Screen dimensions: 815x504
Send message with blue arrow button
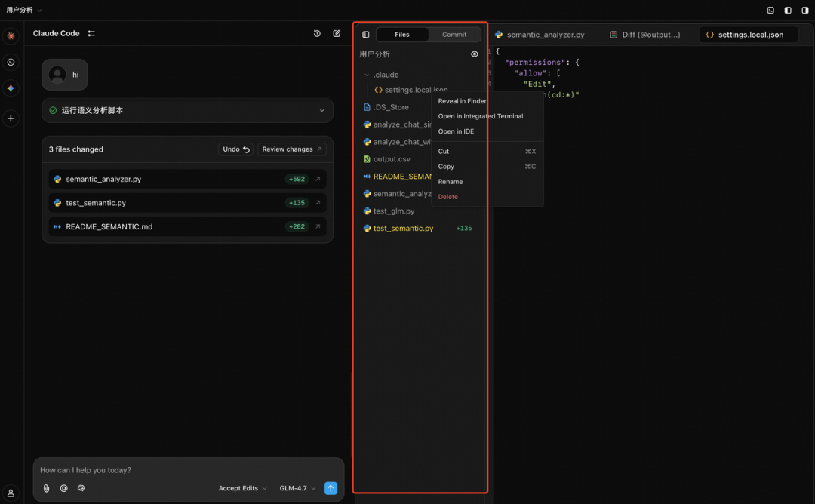click(x=331, y=488)
